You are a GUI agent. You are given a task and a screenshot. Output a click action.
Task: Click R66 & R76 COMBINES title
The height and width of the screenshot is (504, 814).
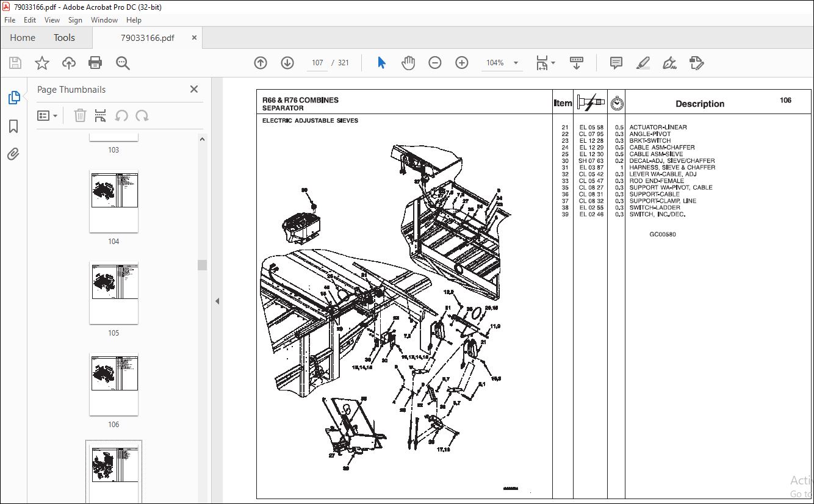click(x=300, y=100)
